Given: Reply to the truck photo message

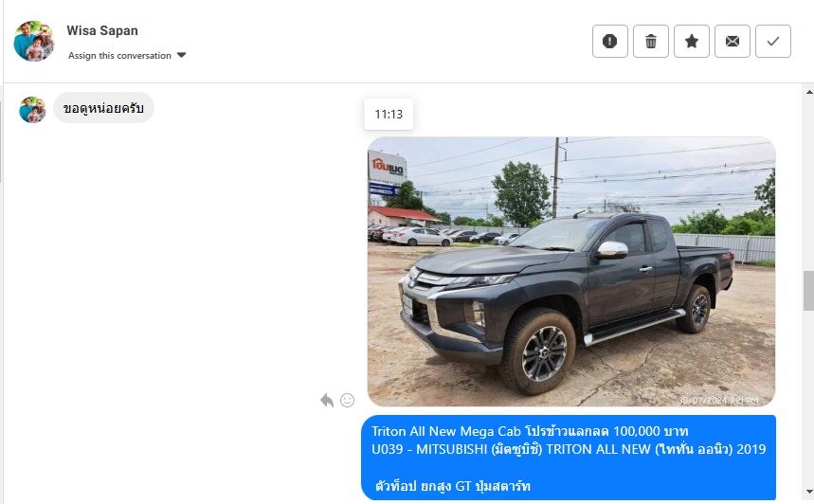Looking at the screenshot, I should click(327, 400).
